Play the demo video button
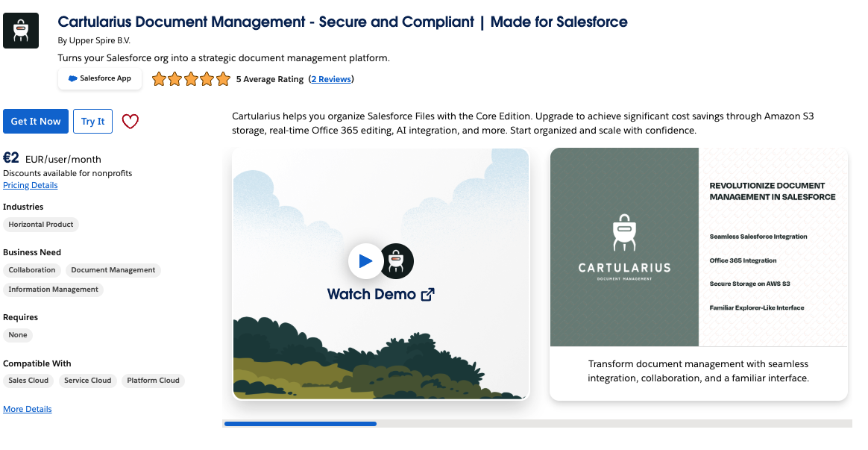 (365, 261)
